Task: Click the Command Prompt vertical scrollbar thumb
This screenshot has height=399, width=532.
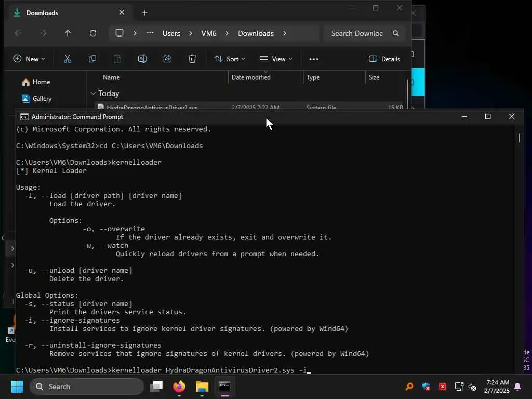Action: [x=519, y=138]
